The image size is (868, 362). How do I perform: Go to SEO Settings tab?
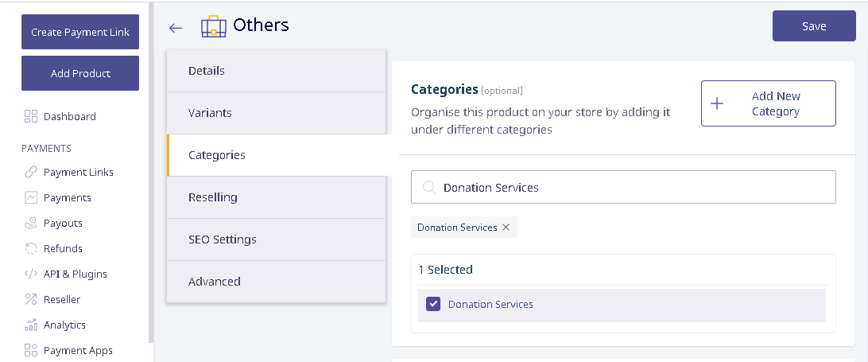pos(277,239)
